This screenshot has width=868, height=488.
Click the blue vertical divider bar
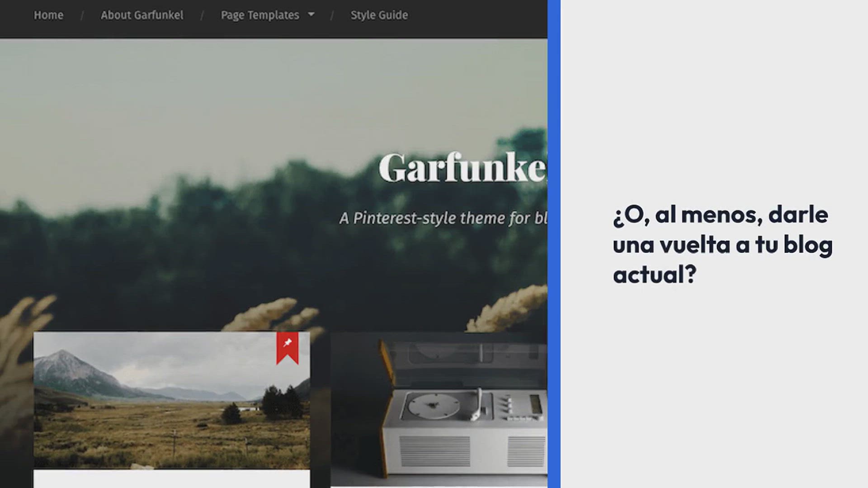pos(554,244)
